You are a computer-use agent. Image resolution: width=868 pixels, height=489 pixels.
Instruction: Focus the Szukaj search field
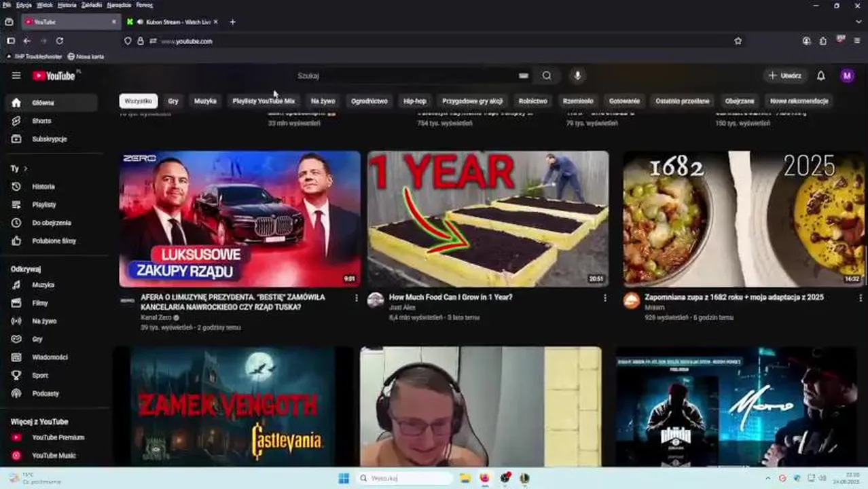click(408, 75)
